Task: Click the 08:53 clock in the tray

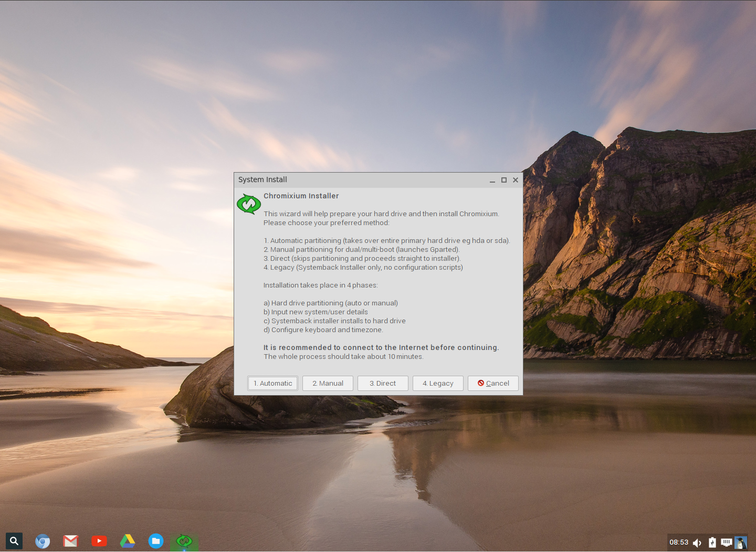Action: click(x=679, y=543)
